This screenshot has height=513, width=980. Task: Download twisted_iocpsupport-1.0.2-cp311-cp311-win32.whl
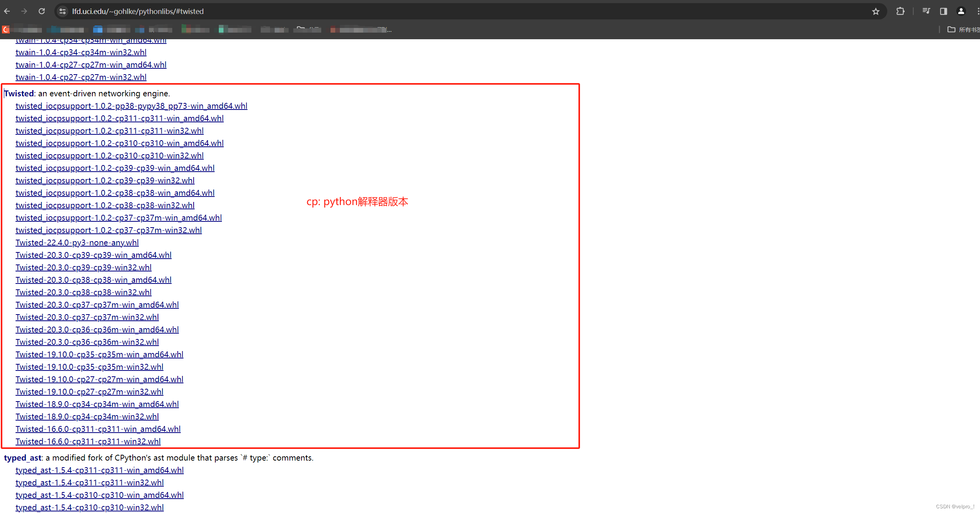(109, 130)
